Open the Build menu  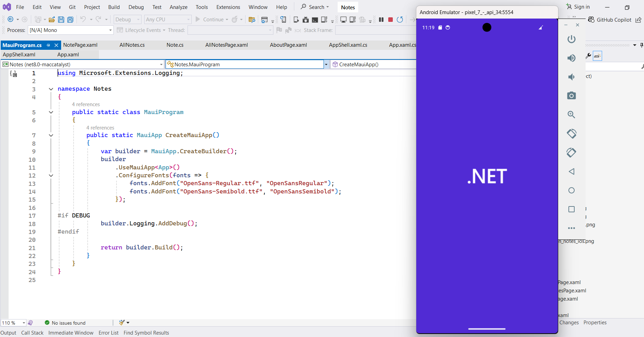114,7
